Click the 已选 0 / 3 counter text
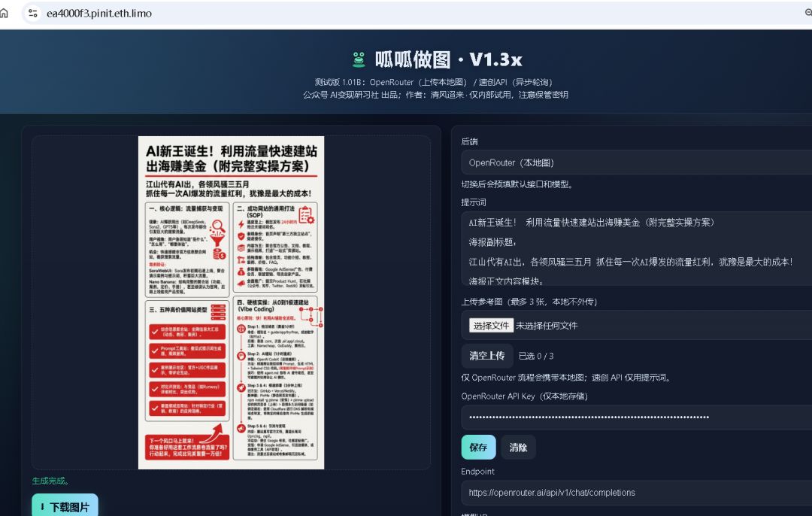 pyautogui.click(x=536, y=356)
